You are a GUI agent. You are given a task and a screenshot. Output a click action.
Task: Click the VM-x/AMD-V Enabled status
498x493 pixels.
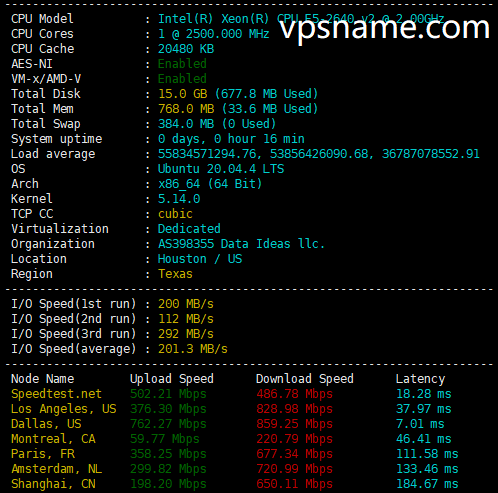(182, 79)
